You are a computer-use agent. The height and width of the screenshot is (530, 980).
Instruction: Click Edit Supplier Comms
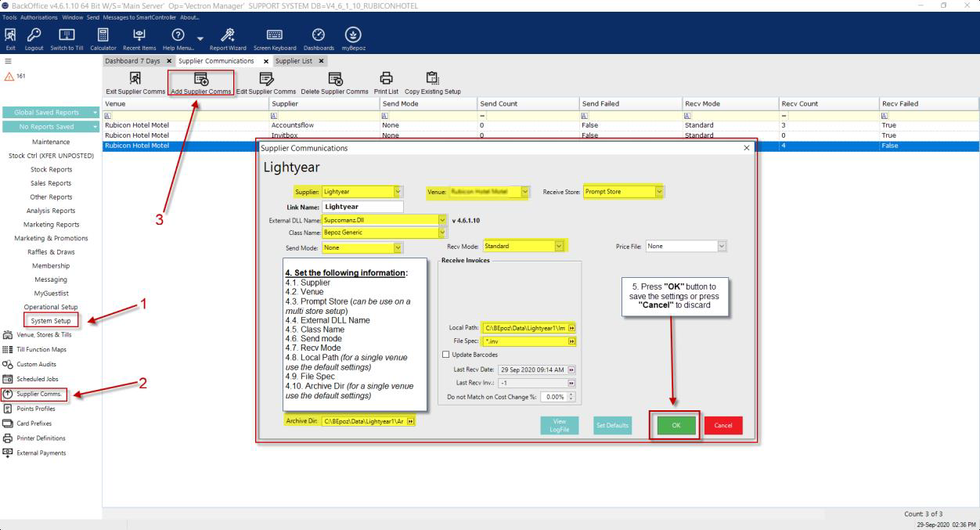click(x=266, y=82)
